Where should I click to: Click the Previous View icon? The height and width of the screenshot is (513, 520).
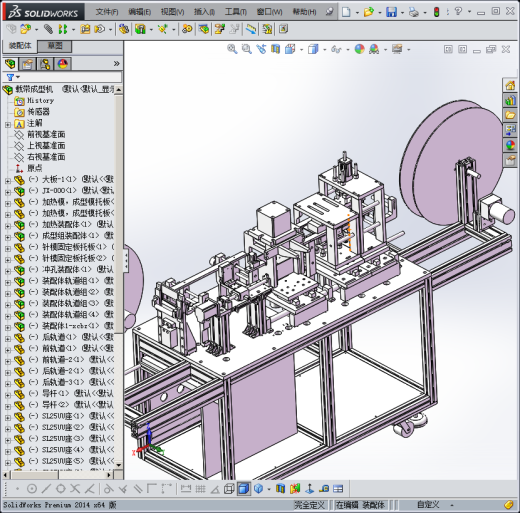(x=261, y=49)
